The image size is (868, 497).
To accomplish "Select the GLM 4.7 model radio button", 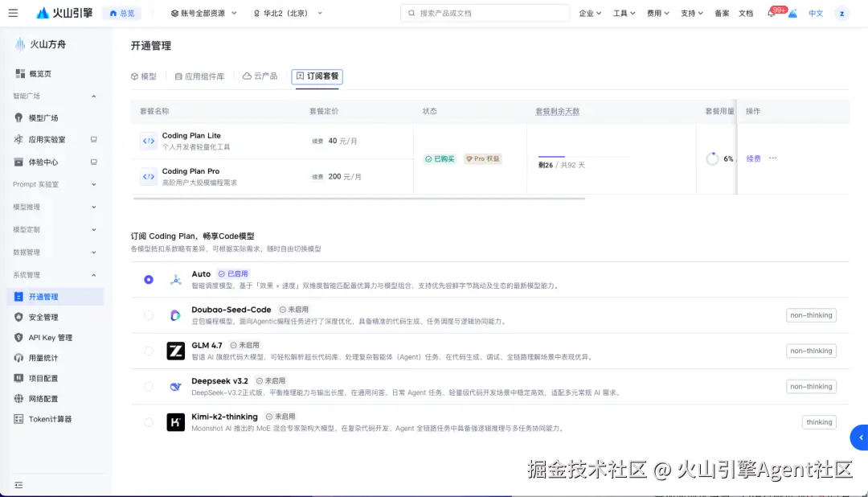I will click(x=148, y=351).
